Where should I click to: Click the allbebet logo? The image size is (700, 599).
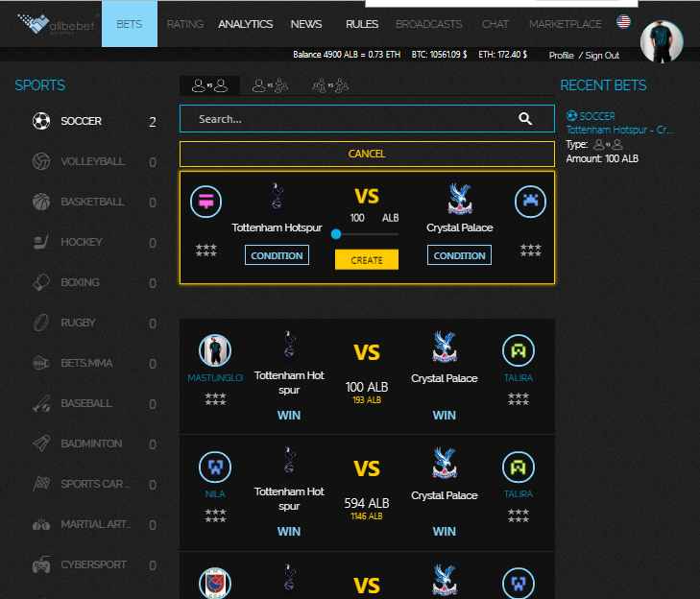[x=57, y=24]
